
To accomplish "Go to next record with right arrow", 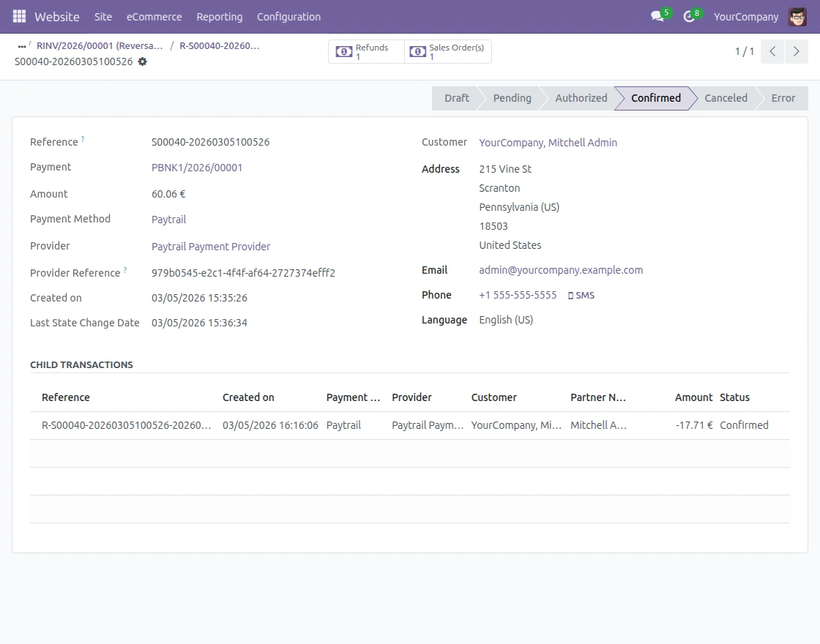I will pos(797,51).
